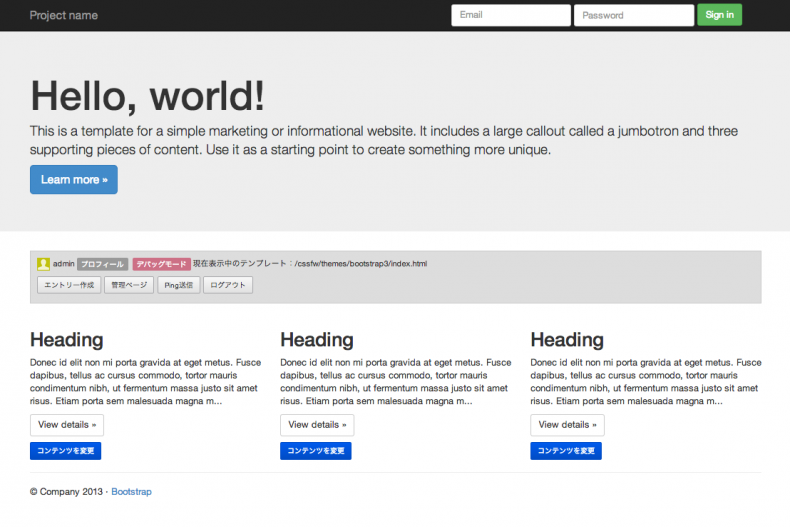Click コンテンツを変更 in the first column
The height and width of the screenshot is (527, 790).
[x=66, y=451]
